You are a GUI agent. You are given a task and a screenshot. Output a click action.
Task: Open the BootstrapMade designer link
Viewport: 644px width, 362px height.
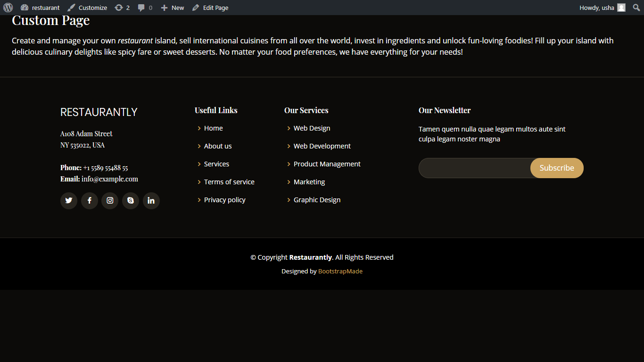click(340, 271)
